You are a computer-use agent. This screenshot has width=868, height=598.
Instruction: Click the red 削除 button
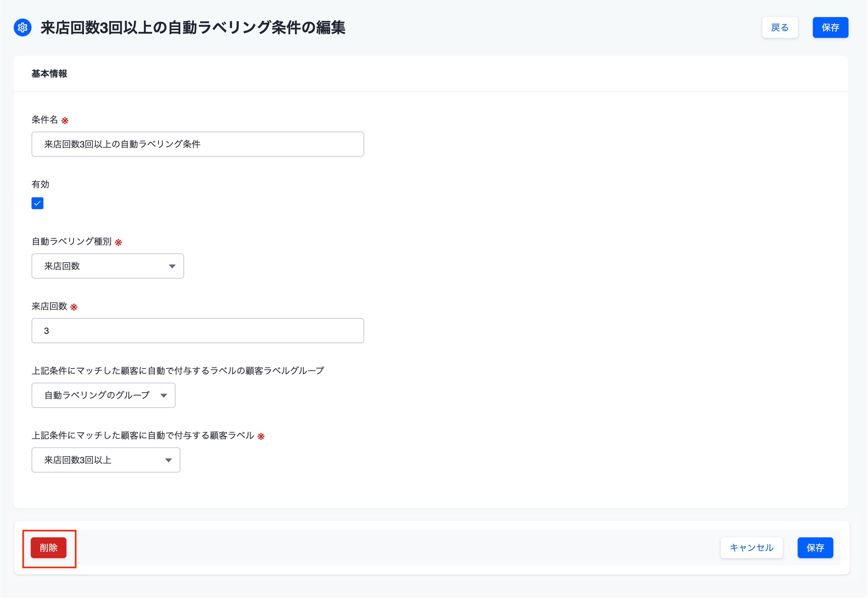click(x=49, y=548)
